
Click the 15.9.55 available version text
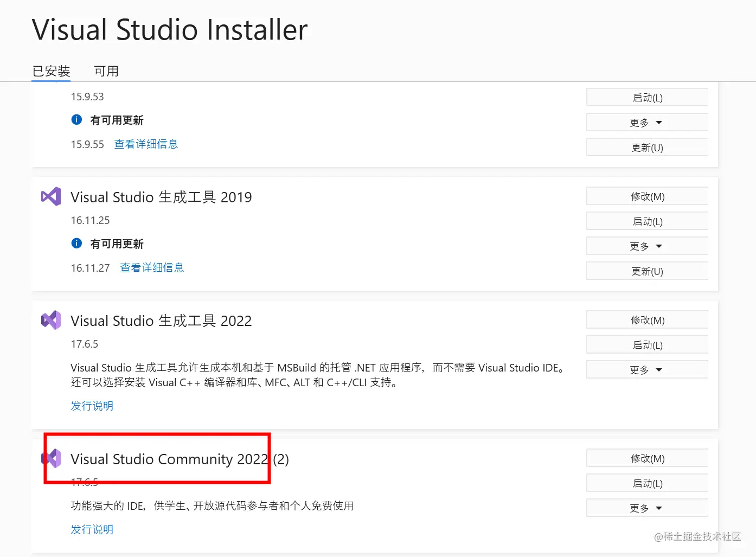click(x=87, y=144)
